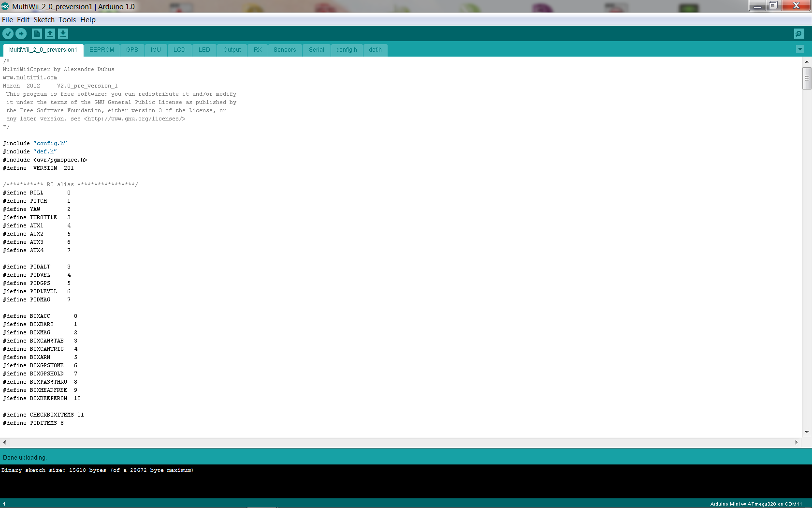Switch to the config.h tab
Screen dimensions: 812x508
(347, 50)
